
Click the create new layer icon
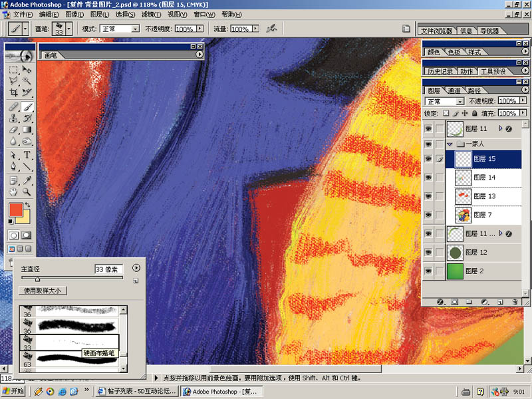[x=500, y=302]
